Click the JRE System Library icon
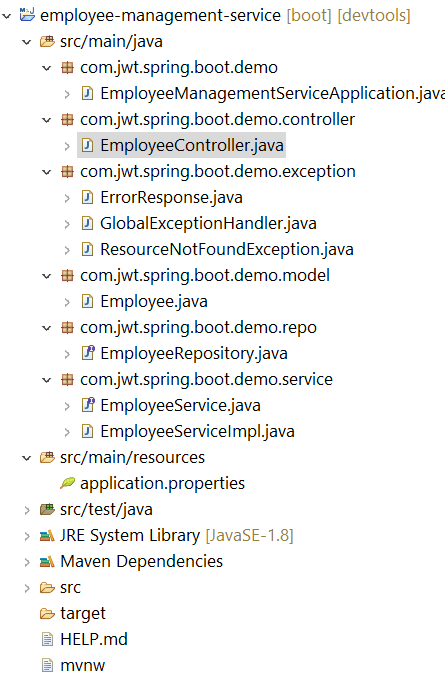 pyautogui.click(x=47, y=536)
